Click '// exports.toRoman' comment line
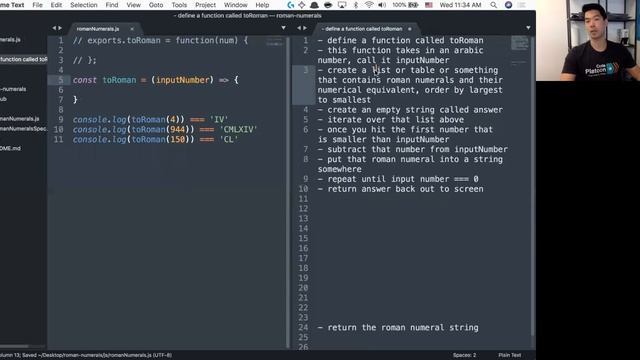Viewport: 640px width, 360px height. click(160, 40)
